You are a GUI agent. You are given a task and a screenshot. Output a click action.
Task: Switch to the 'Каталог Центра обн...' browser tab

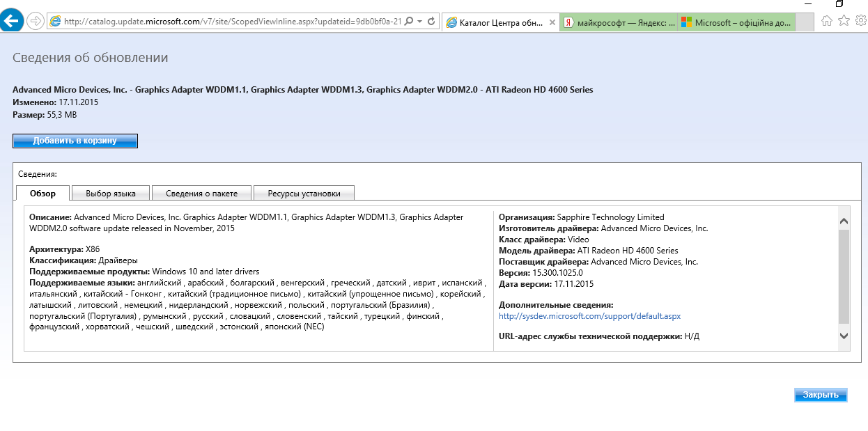(x=500, y=22)
